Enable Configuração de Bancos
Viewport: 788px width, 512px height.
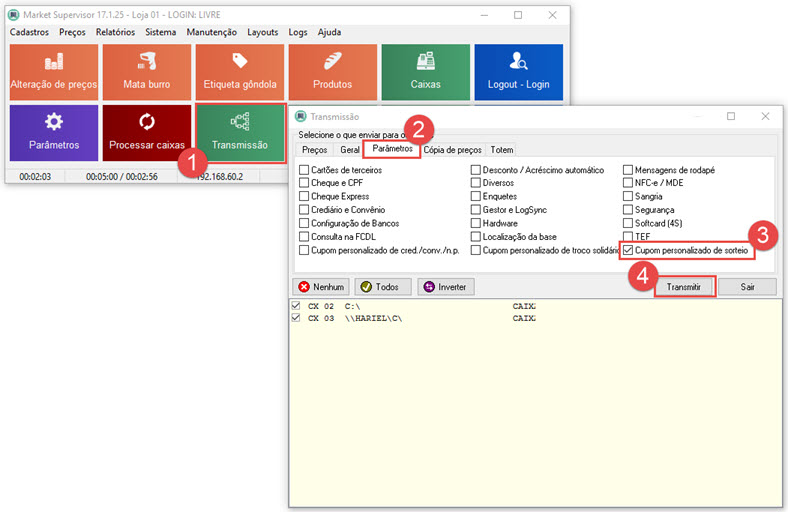[304, 224]
